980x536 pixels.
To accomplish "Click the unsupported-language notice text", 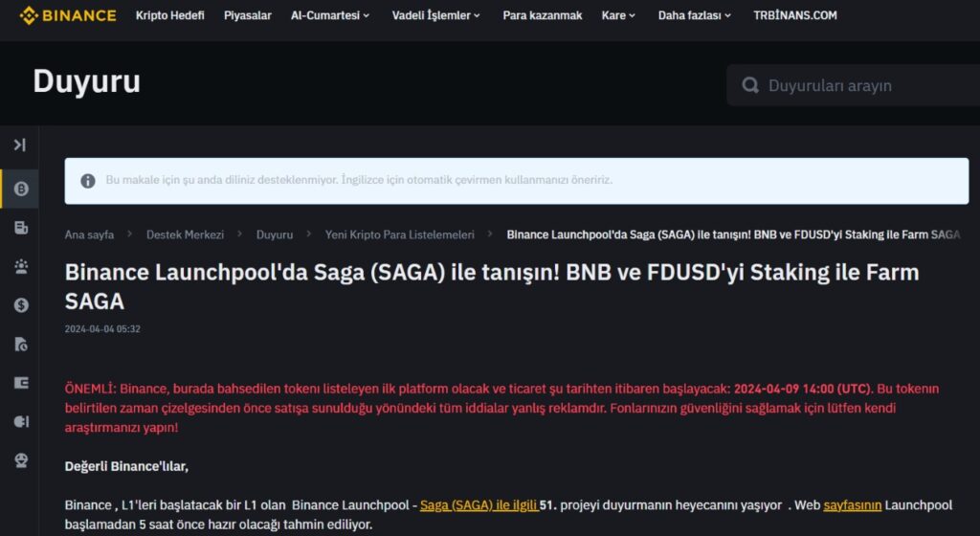I will click(x=359, y=180).
